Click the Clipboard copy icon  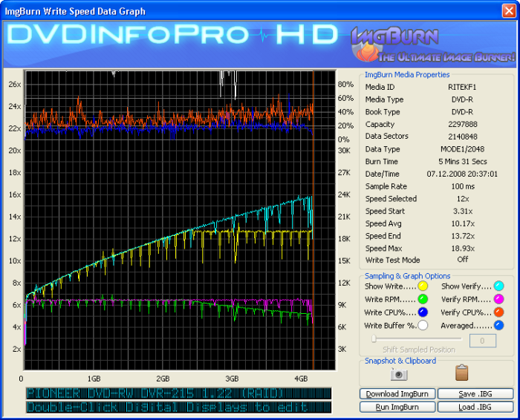[x=461, y=373]
